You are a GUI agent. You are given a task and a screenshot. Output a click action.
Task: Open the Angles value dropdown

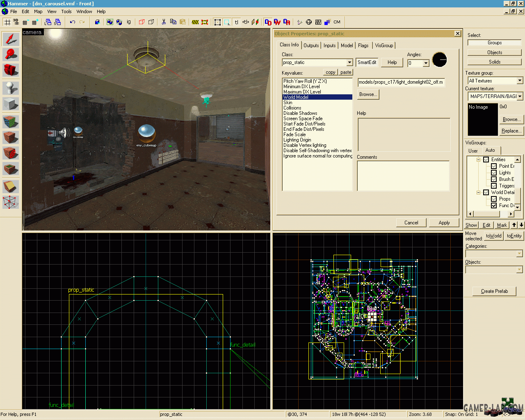tap(426, 63)
